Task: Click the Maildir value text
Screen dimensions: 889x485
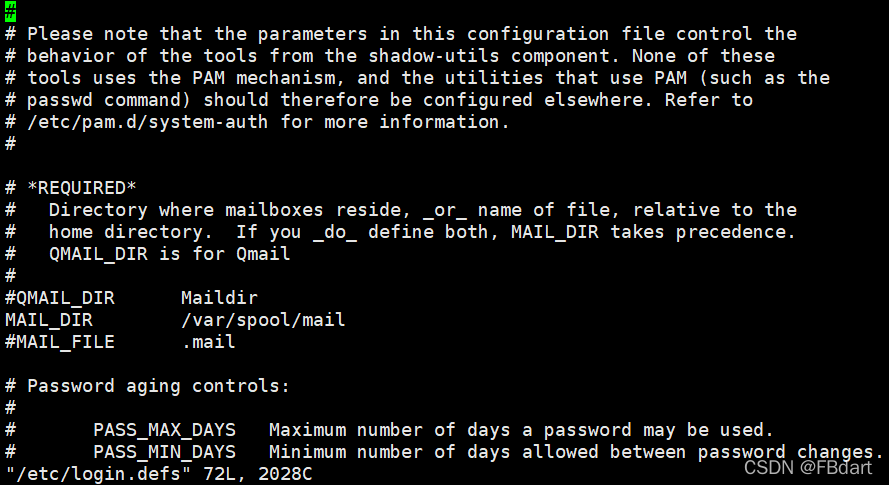Action: pos(219,298)
